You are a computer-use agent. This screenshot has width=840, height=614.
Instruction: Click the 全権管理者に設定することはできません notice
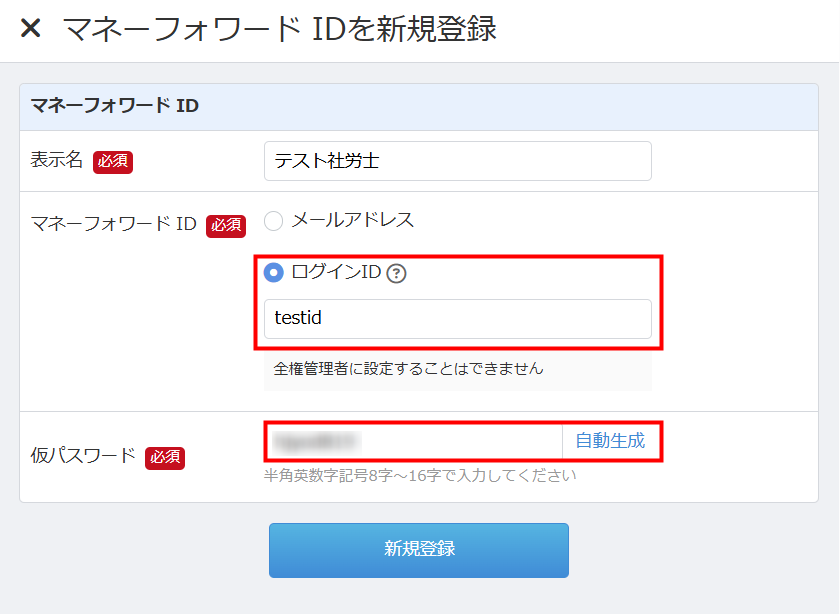click(x=409, y=368)
